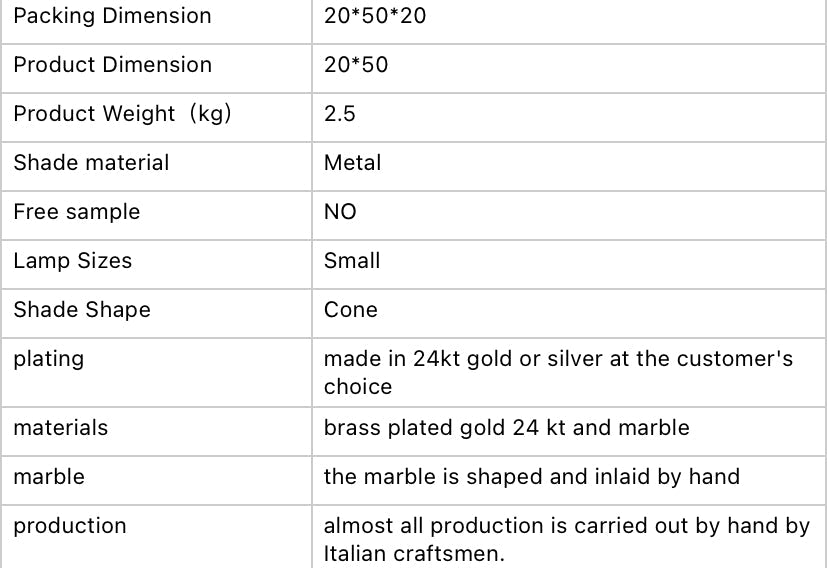Click the 20*50 product dimension value
Viewport: 828px width, 568px height.
click(356, 65)
